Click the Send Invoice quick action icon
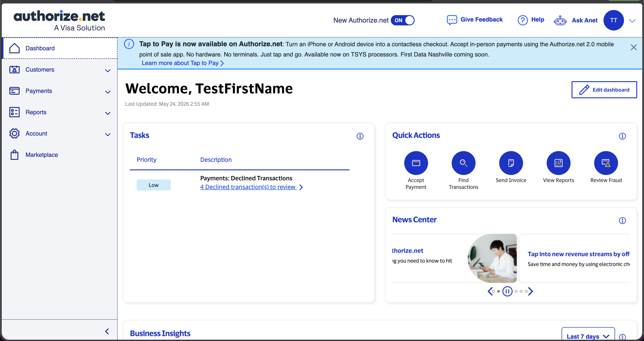 [x=511, y=163]
